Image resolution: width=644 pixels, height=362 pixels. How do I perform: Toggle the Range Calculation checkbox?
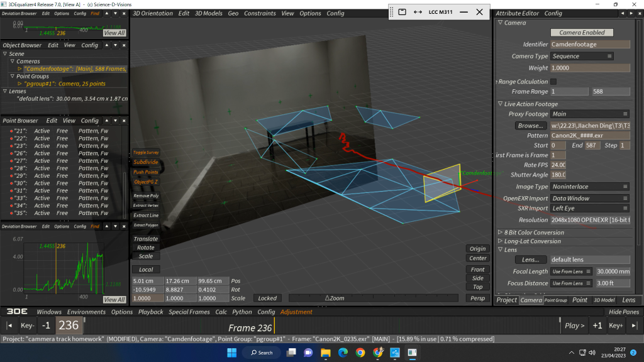553,81
